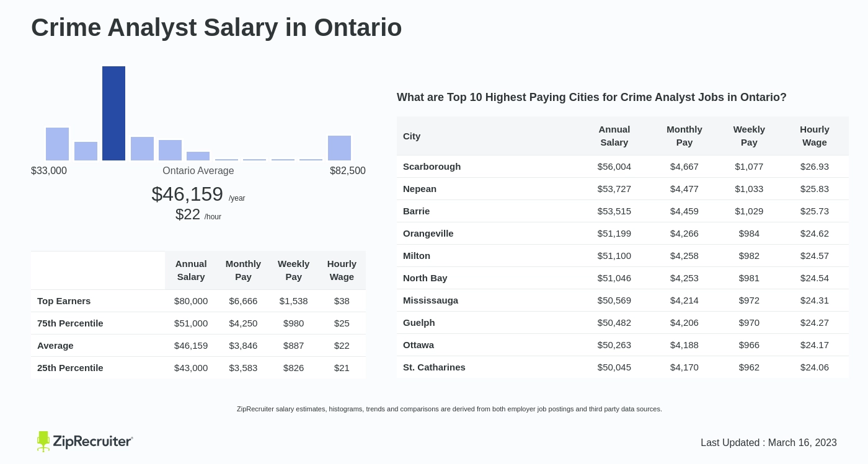Click Guelph's $50,482 annual salary

pyautogui.click(x=614, y=322)
